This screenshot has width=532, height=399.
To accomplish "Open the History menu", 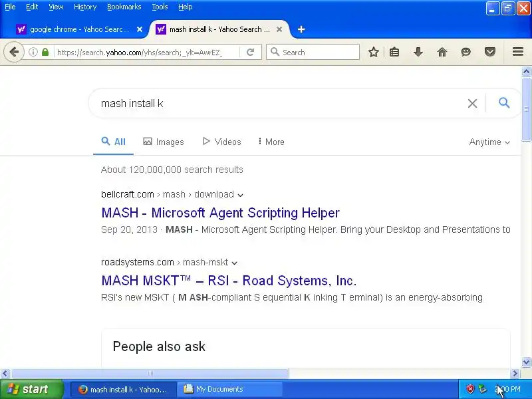I will 85,7.
